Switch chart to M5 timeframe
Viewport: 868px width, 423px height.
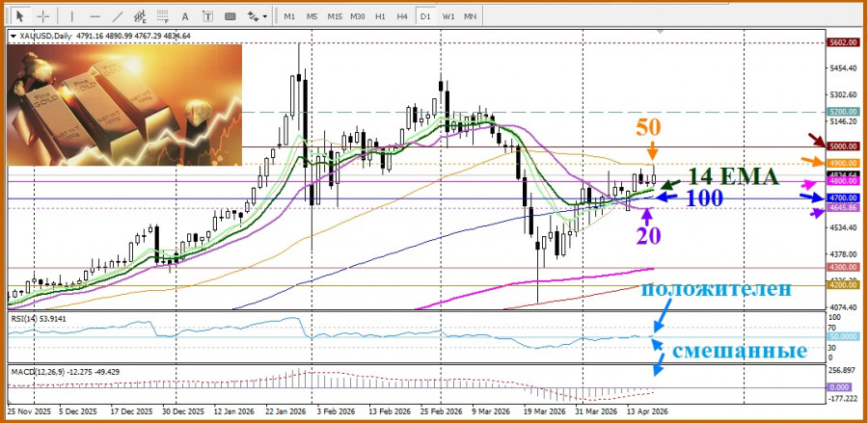pos(312,16)
